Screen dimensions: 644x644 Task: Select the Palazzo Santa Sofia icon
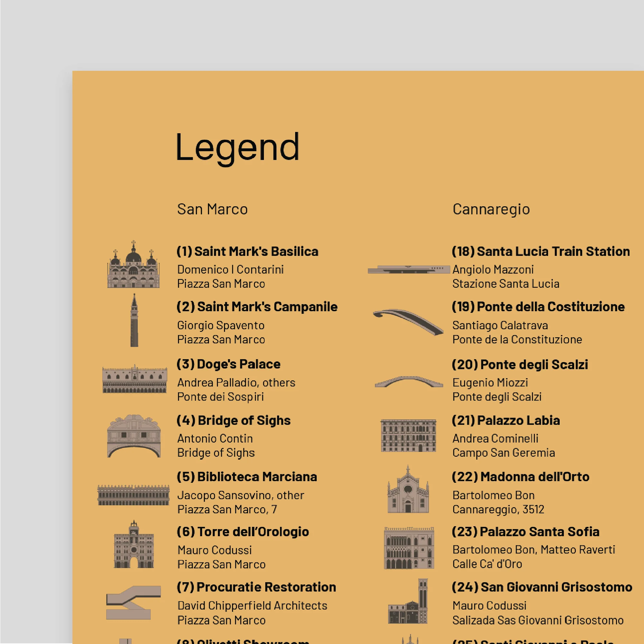point(409,548)
